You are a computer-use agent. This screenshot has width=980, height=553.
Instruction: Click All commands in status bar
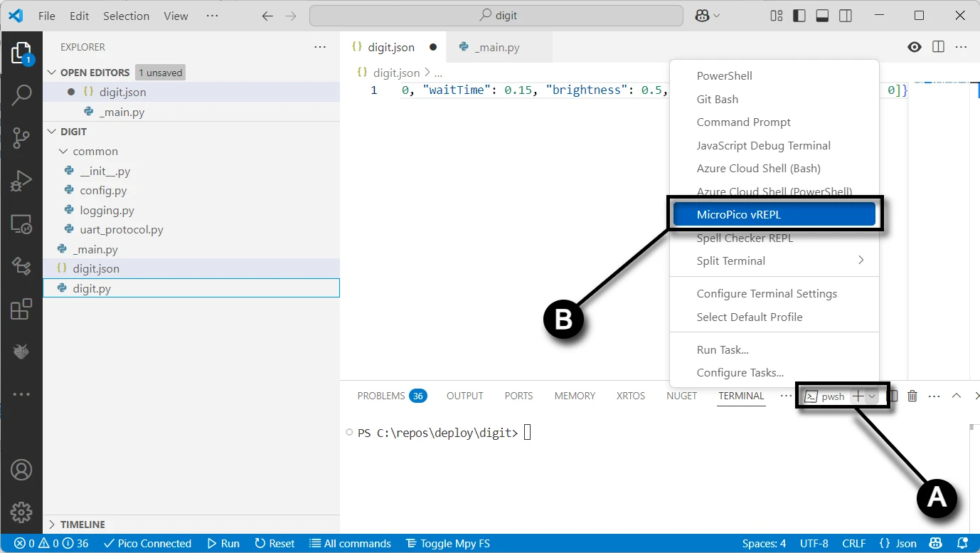coord(351,544)
